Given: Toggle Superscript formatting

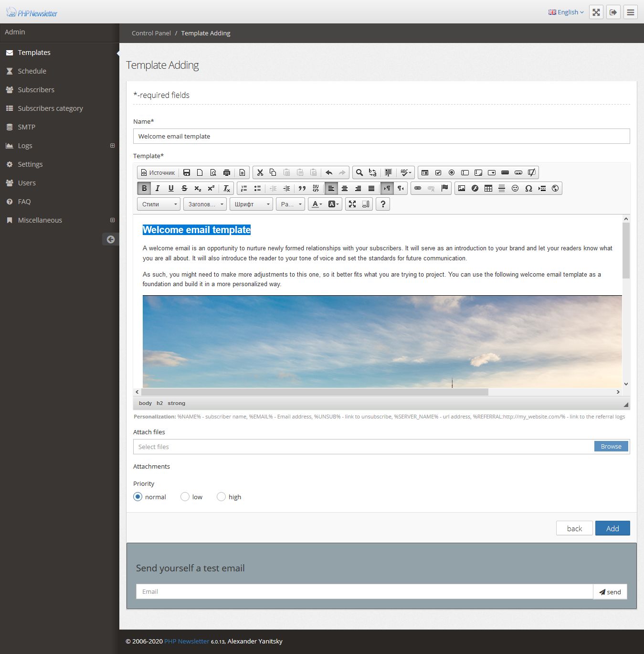Looking at the screenshot, I should click(x=211, y=188).
